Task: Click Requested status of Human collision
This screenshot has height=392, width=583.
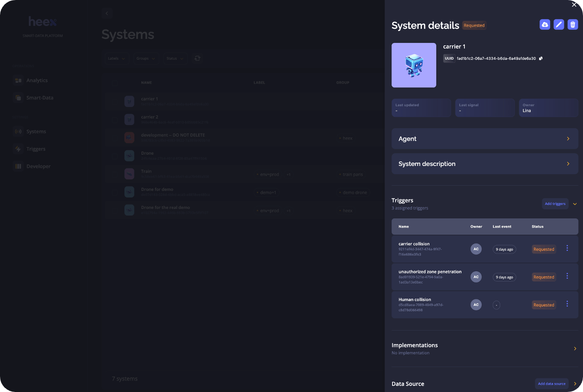Action: click(x=543, y=305)
